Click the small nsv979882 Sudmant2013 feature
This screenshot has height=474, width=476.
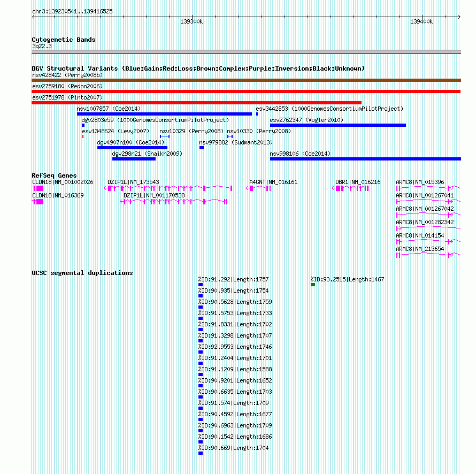coord(202,148)
